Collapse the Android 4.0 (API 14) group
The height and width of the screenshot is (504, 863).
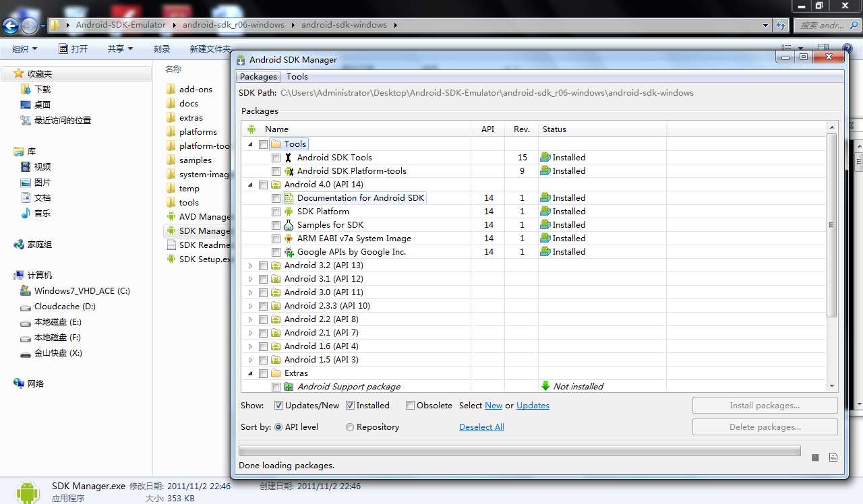[251, 185]
